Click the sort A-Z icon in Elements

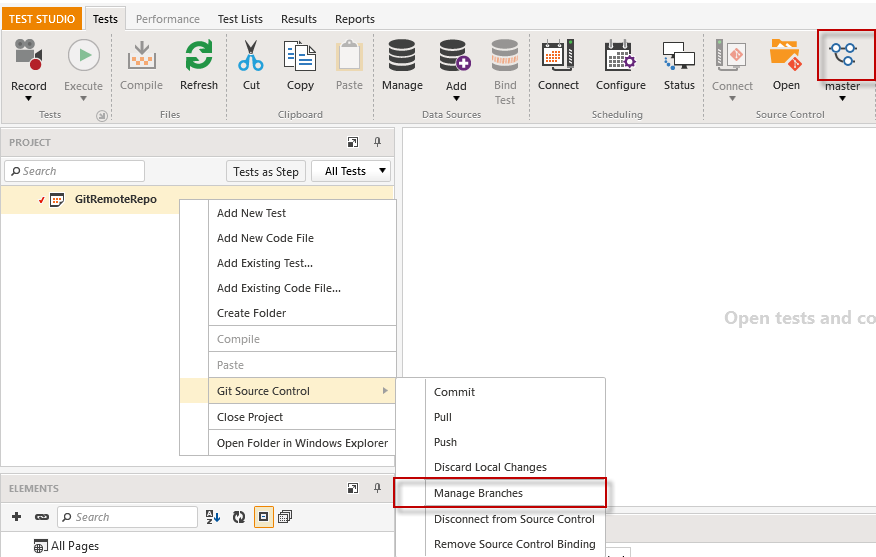click(213, 517)
